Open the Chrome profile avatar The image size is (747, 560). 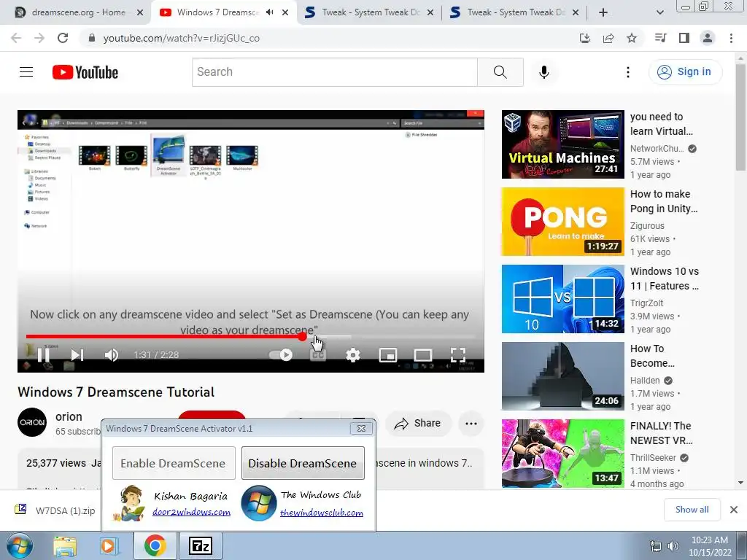[708, 38]
